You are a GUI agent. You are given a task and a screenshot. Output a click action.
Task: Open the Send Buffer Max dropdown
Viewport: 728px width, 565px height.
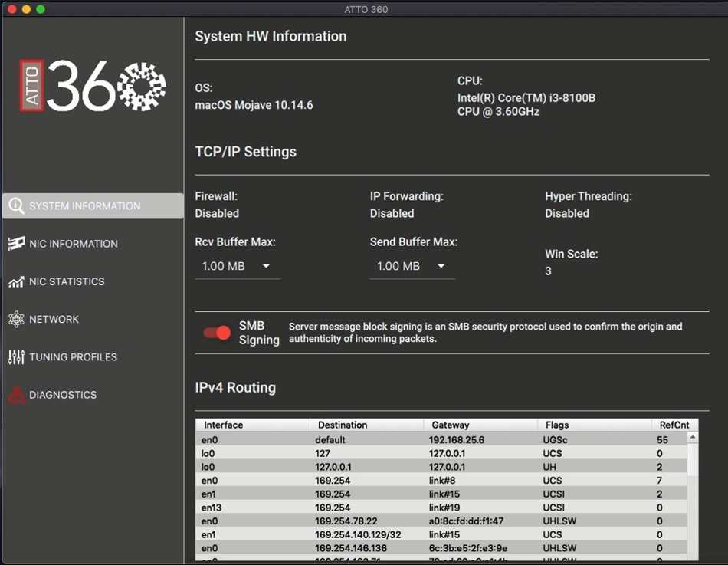pyautogui.click(x=412, y=266)
